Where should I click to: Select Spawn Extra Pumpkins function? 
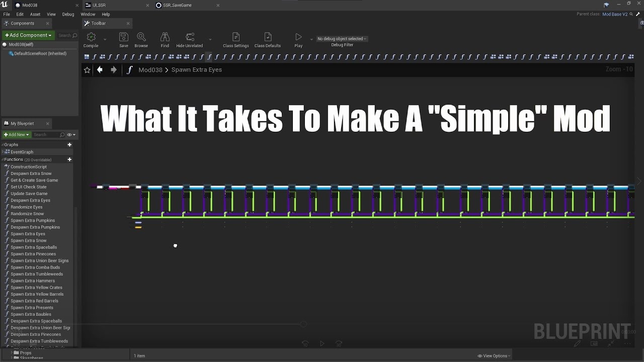(x=33, y=220)
